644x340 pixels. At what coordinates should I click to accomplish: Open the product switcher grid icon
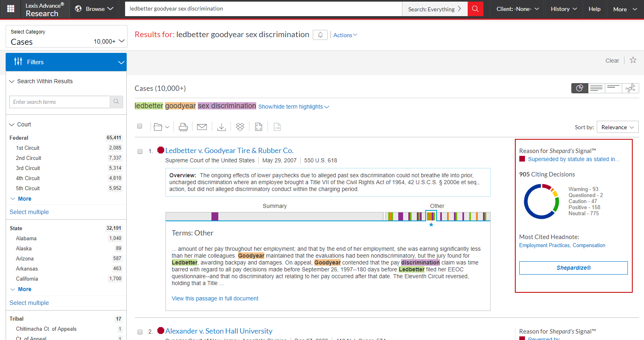(11, 9)
